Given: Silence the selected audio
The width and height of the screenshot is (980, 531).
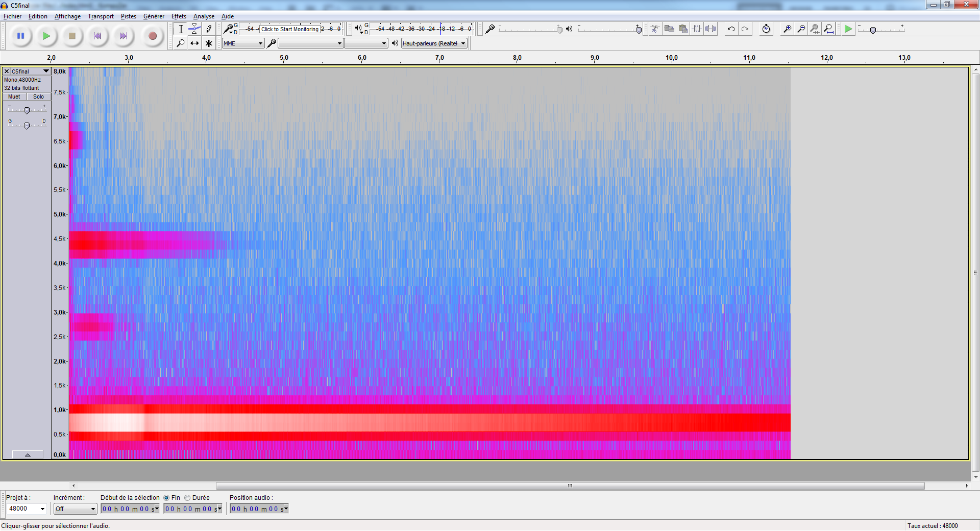Looking at the screenshot, I should pyautogui.click(x=710, y=29).
